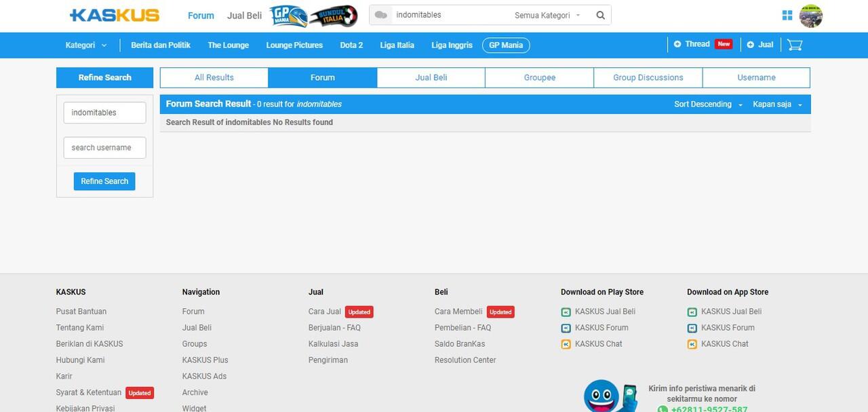This screenshot has height=412, width=868.
Task: Click App Store KASKUS Forum icon
Action: click(692, 329)
